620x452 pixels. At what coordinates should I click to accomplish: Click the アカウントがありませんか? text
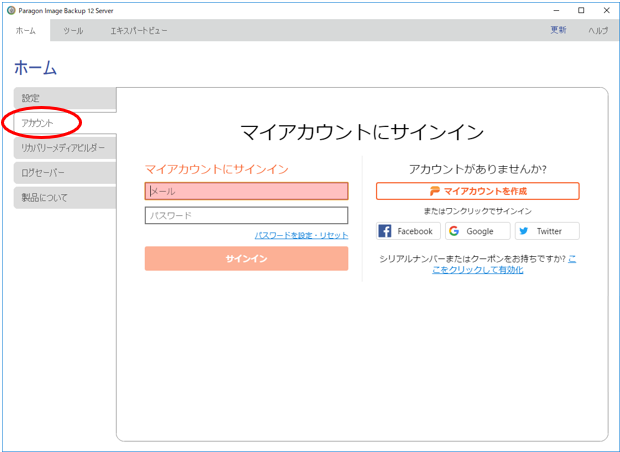[478, 169]
